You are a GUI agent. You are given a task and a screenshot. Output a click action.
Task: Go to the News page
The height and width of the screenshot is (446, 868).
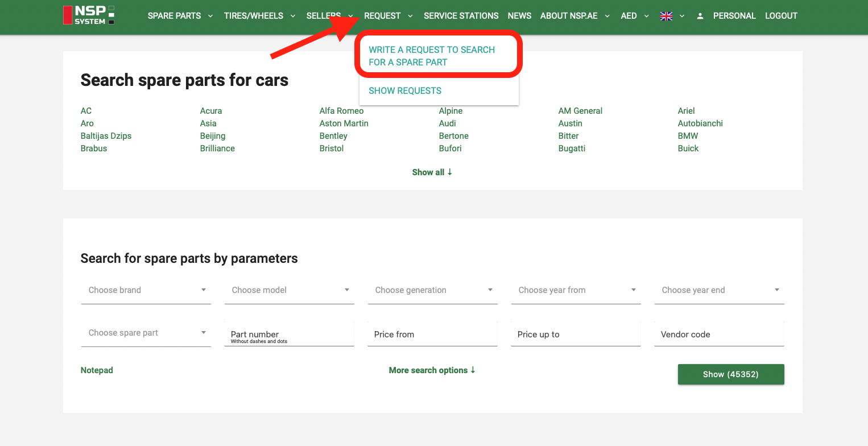click(519, 16)
